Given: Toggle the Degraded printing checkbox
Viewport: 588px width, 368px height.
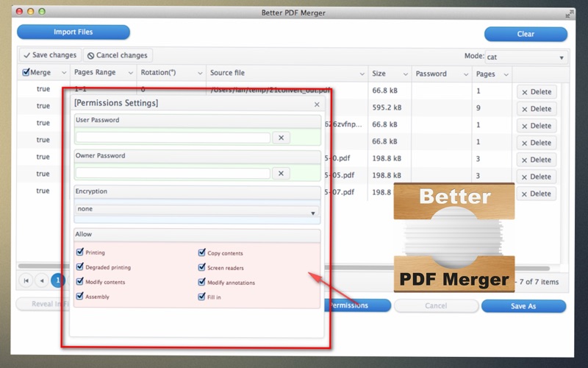Looking at the screenshot, I should tap(80, 266).
